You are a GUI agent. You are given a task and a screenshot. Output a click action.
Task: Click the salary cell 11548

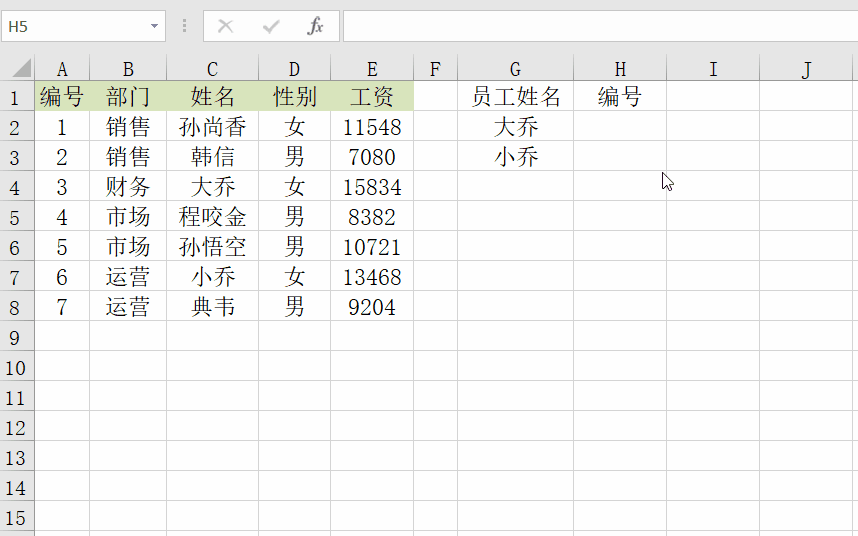tap(372, 127)
